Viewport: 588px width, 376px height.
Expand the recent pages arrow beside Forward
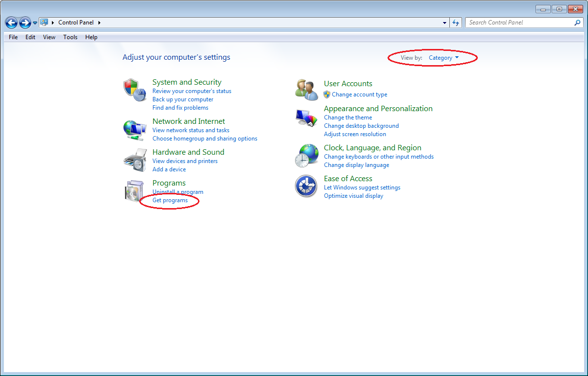(x=35, y=23)
